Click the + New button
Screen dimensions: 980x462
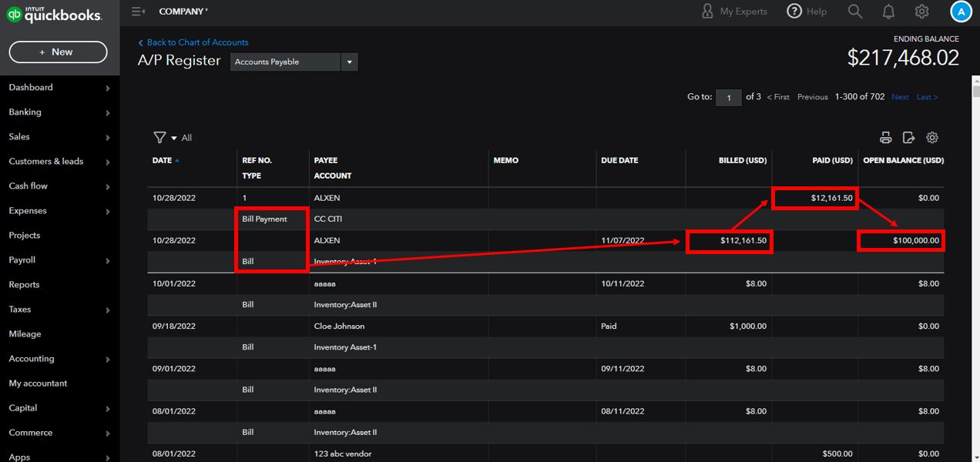click(58, 52)
